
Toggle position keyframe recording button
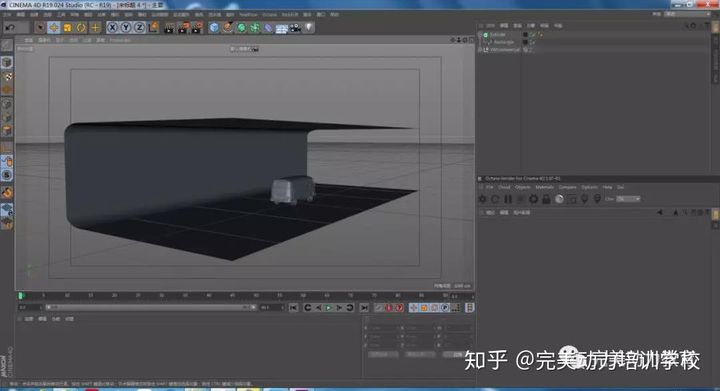point(413,307)
